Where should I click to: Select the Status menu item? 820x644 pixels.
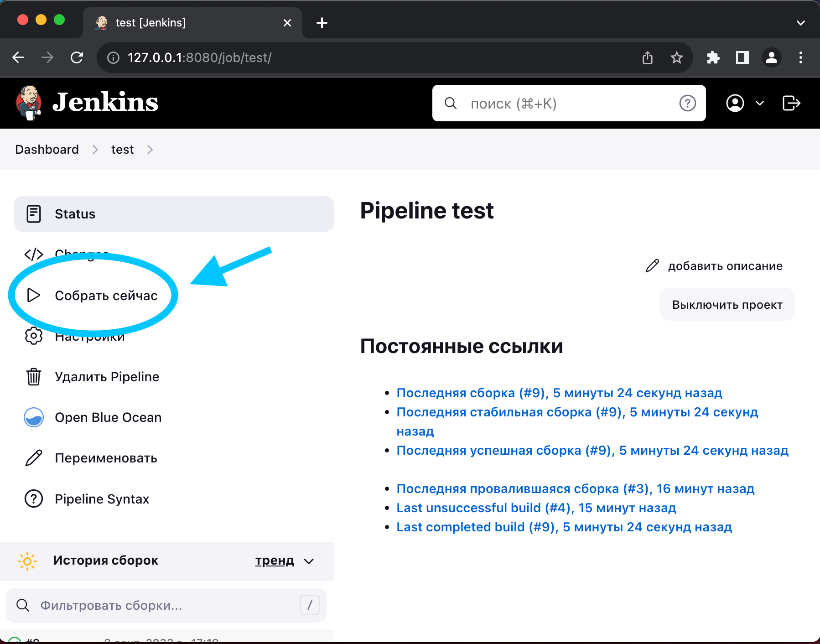174,214
